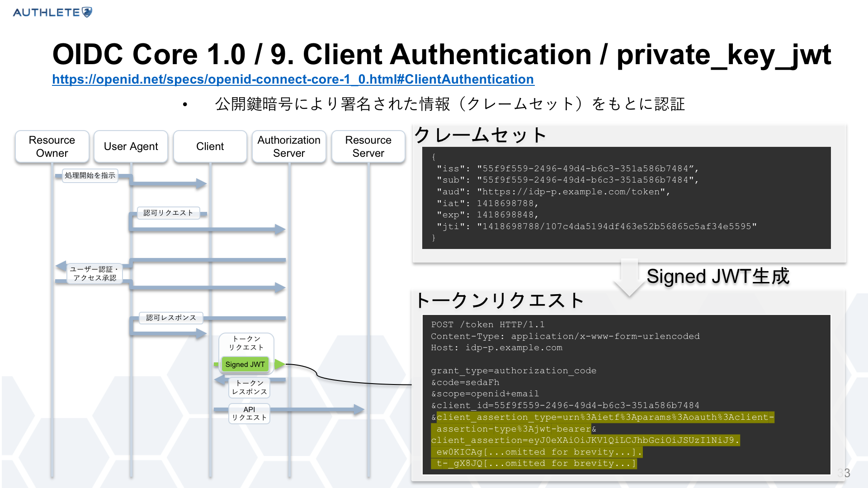Viewport: 868px width, 488px height.
Task: Select the Resource Owner box
Action: [x=52, y=146]
